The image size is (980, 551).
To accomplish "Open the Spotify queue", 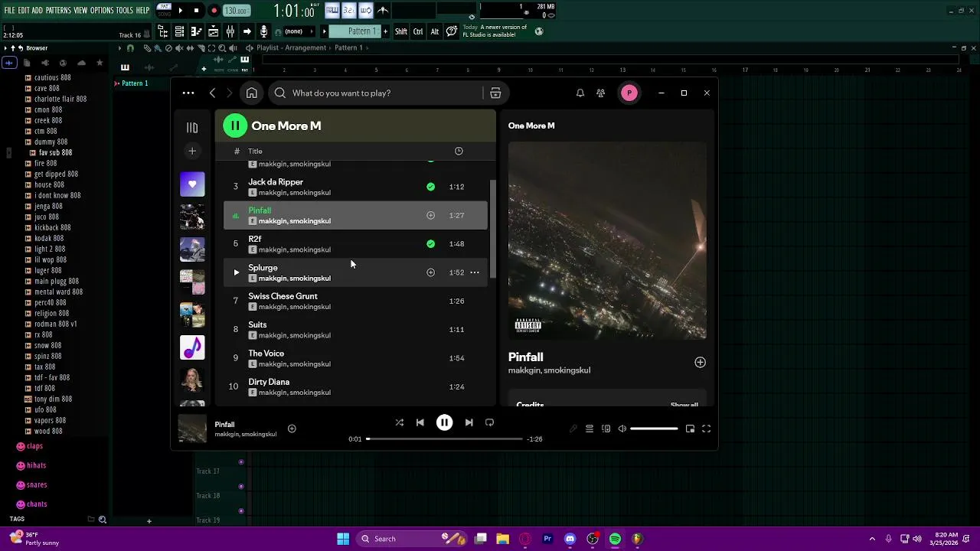I will (x=590, y=429).
